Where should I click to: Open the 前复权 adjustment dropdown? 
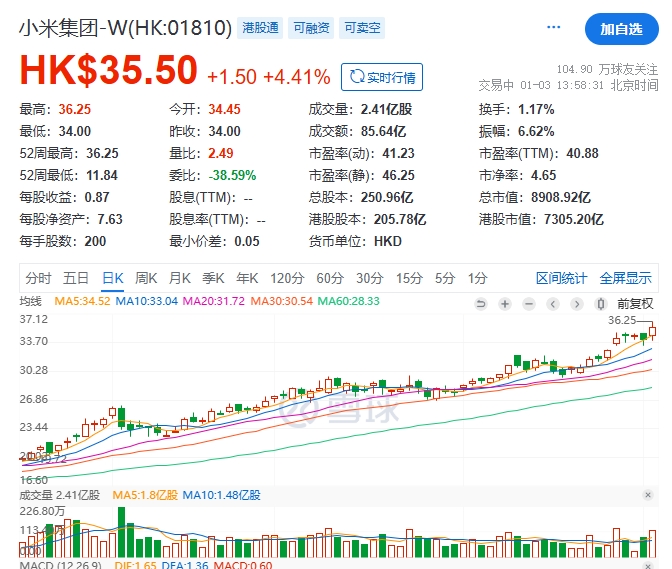pyautogui.click(x=635, y=304)
